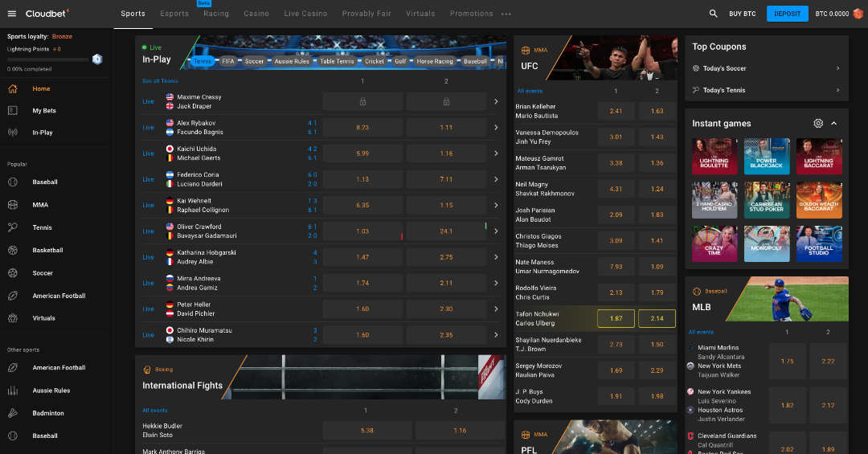Open the Provably Fair tab
This screenshot has height=454, width=868.
366,14
